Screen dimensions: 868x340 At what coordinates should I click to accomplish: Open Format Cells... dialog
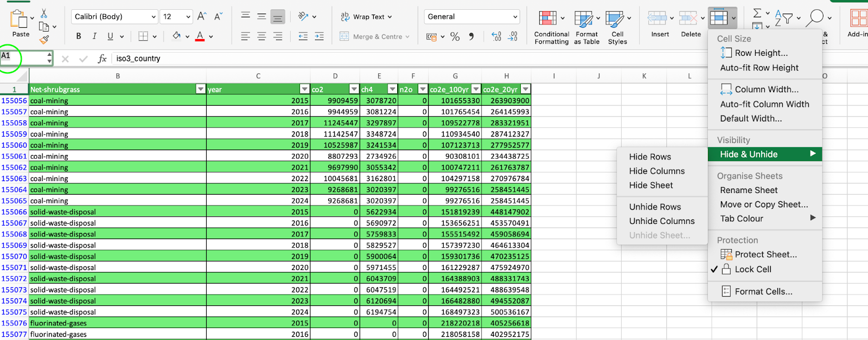[x=764, y=292]
